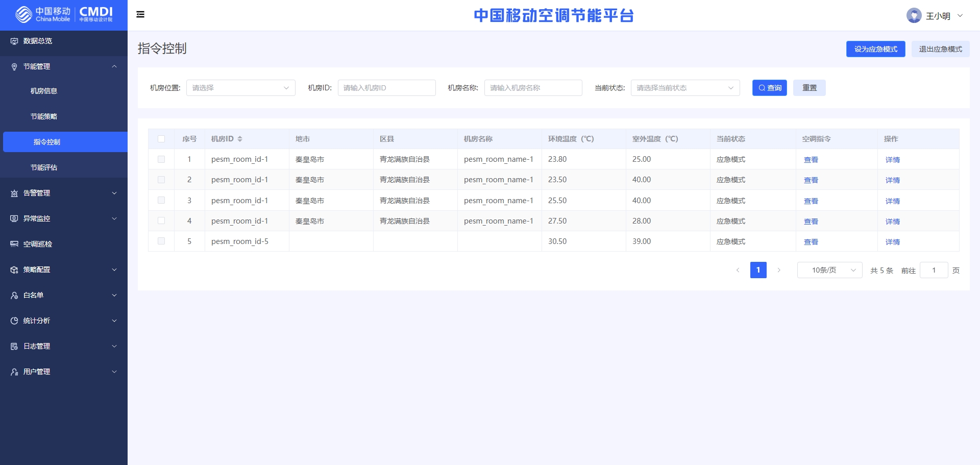Check the checkbox for row 4
The height and width of the screenshot is (465, 980).
(161, 221)
